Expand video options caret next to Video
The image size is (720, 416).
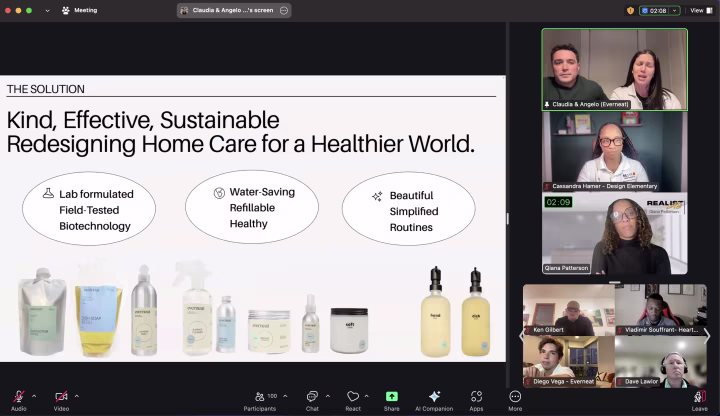[77, 396]
